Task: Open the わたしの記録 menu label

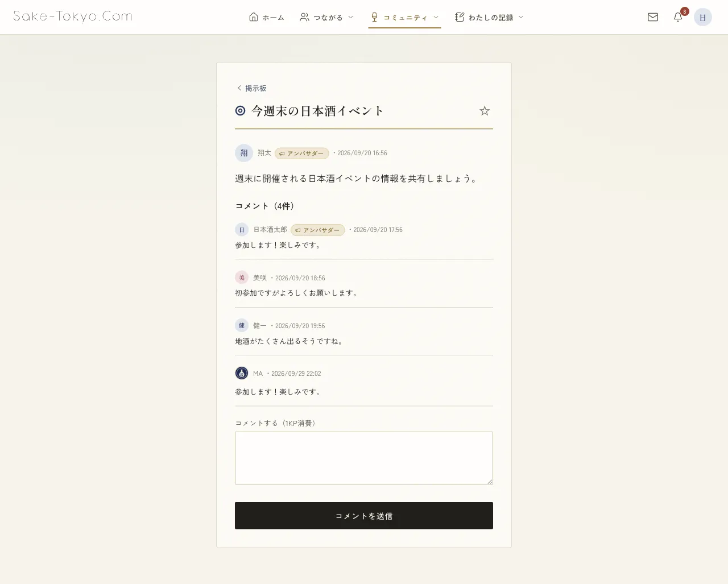Action: point(491,18)
